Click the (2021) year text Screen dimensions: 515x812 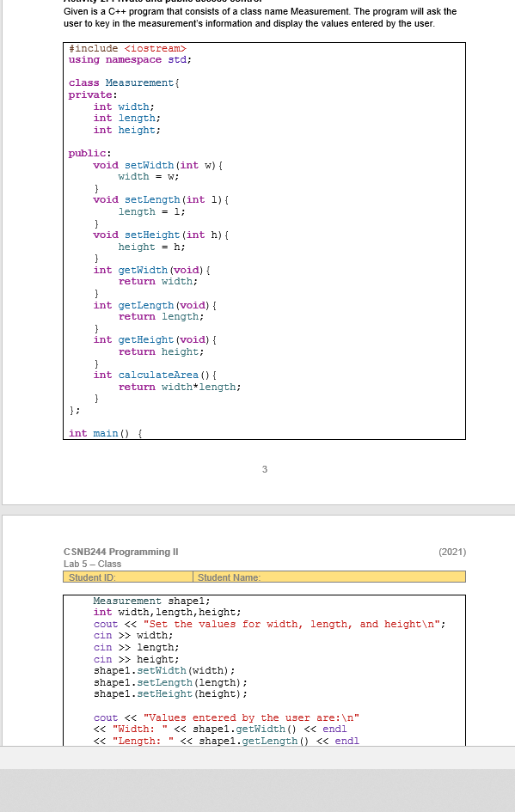(x=452, y=552)
